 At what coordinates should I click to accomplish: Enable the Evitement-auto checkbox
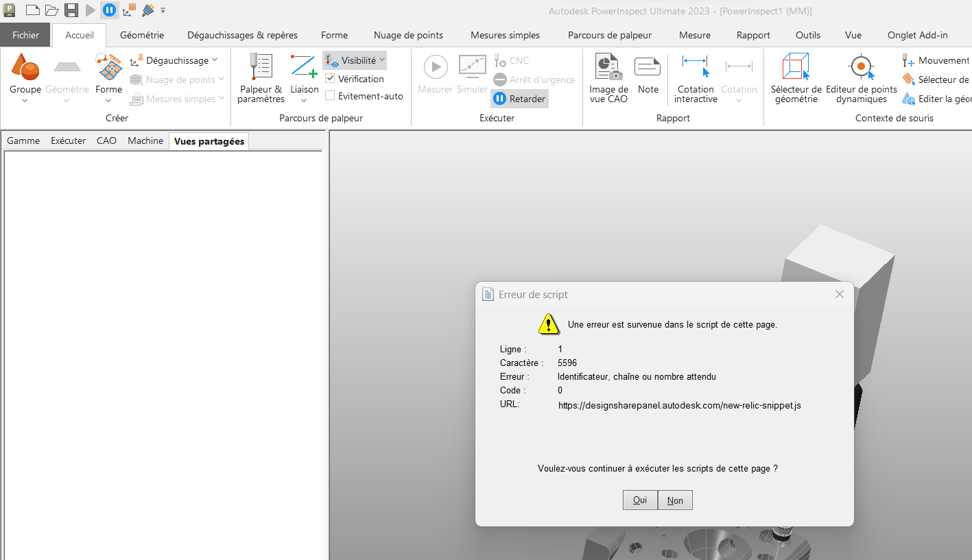point(330,96)
